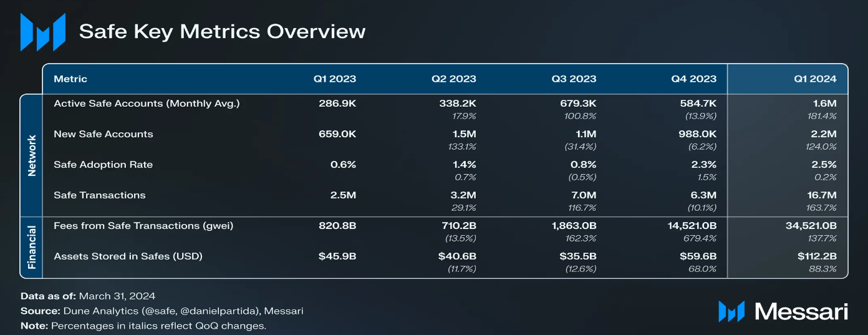Click the '1.5M' new accounts value
This screenshot has width=868, height=335.
click(x=463, y=134)
